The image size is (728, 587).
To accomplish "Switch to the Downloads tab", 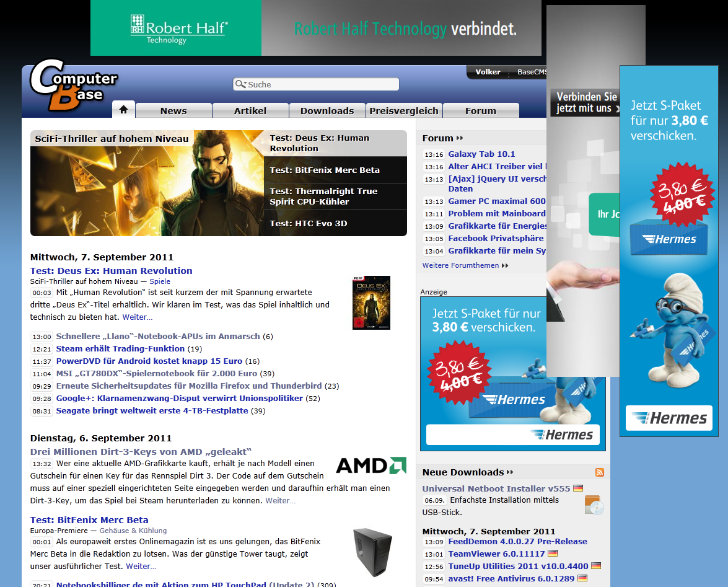I will coord(327,110).
